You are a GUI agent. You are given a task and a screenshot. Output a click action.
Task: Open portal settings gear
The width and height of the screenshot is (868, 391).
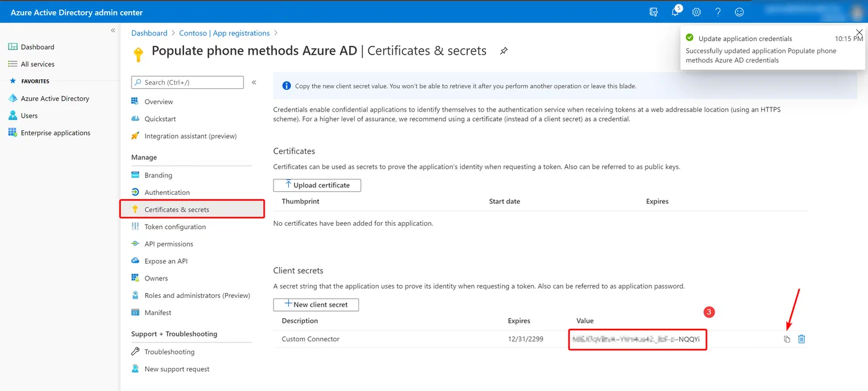(696, 12)
